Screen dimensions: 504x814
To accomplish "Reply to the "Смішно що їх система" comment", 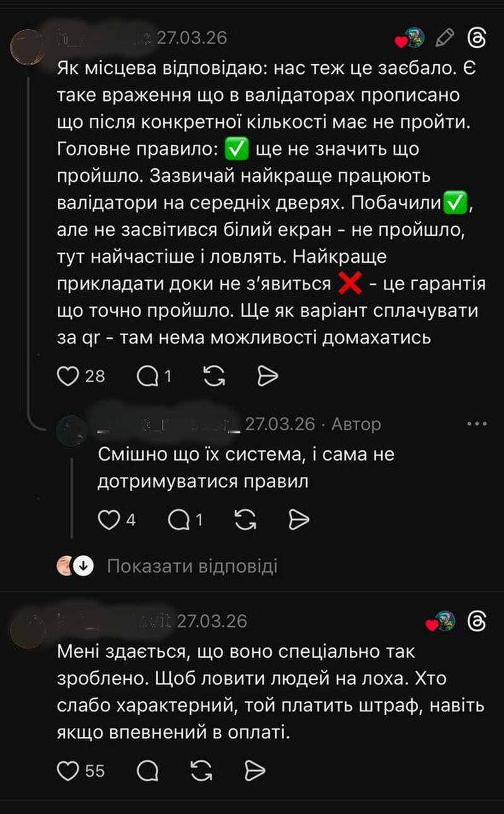I will click(180, 520).
